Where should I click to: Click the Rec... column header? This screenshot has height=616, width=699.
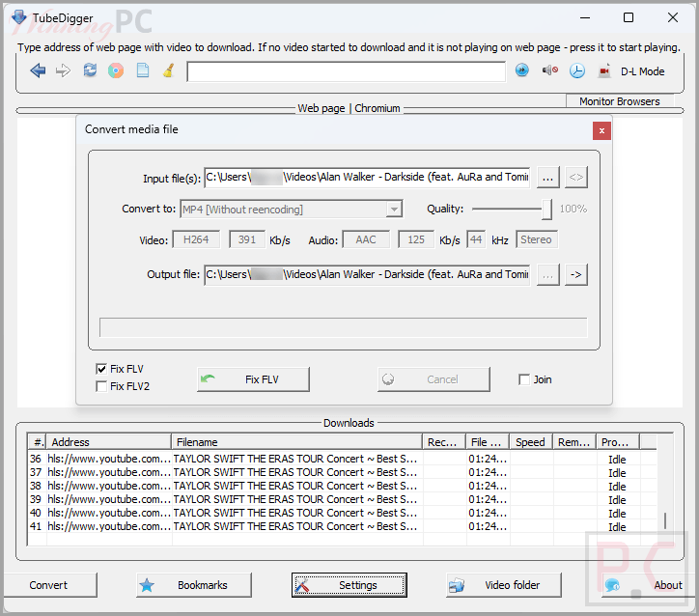pyautogui.click(x=444, y=441)
